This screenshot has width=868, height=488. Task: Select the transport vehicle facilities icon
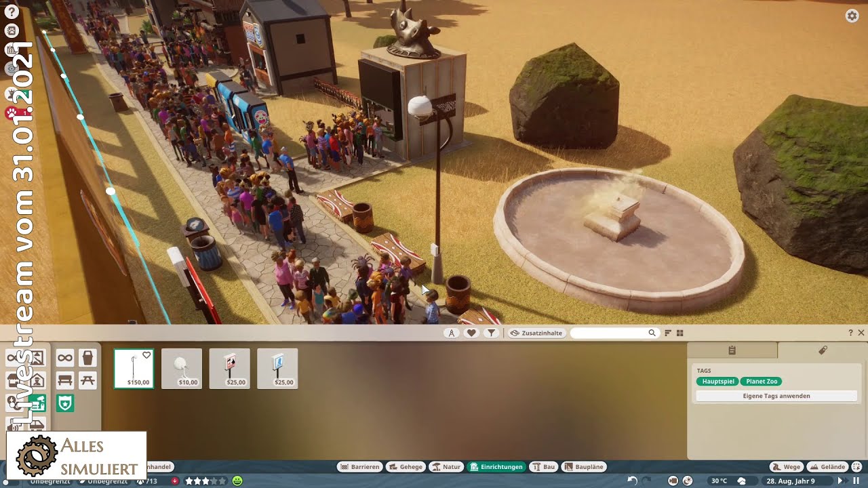click(x=37, y=425)
